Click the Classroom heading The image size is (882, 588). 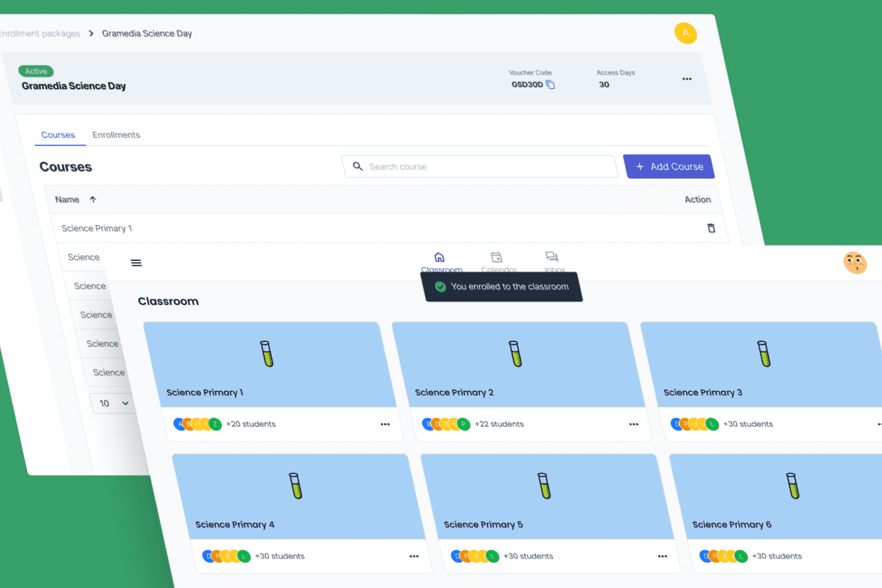click(168, 301)
